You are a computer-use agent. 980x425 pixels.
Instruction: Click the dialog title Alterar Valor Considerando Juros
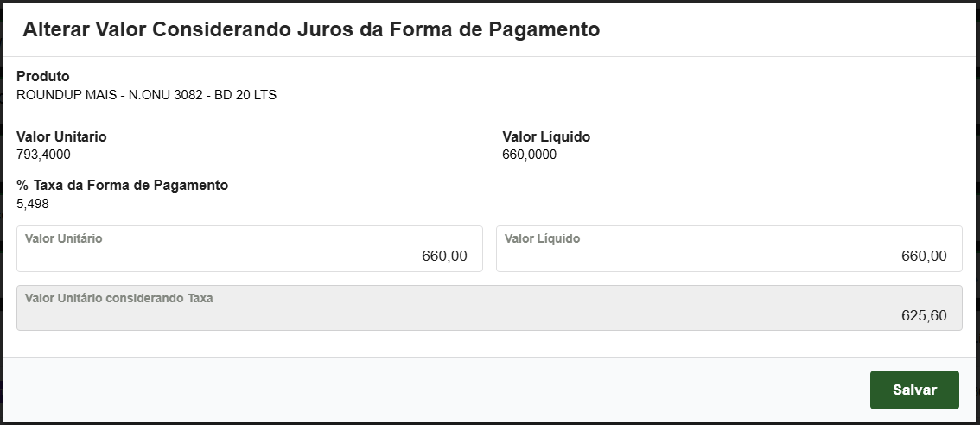click(x=311, y=29)
